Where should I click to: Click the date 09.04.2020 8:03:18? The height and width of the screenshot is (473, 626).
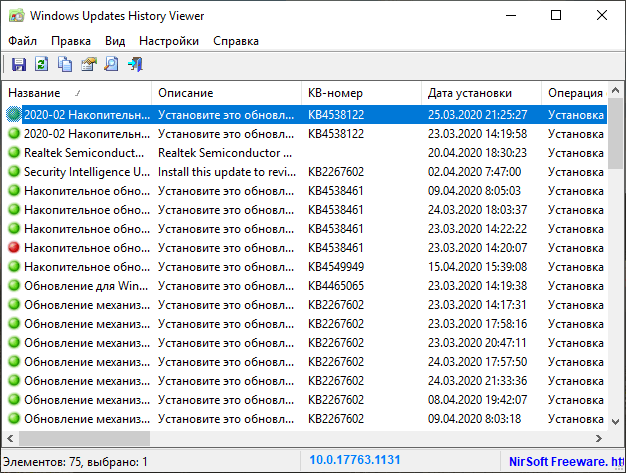[x=474, y=419]
